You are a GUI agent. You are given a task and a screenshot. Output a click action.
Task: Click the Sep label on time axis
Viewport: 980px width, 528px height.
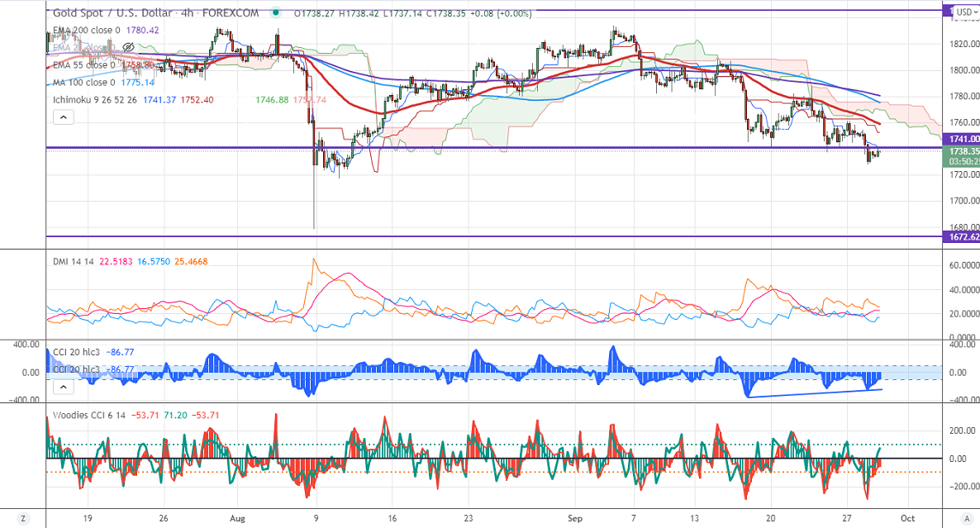pos(577,520)
